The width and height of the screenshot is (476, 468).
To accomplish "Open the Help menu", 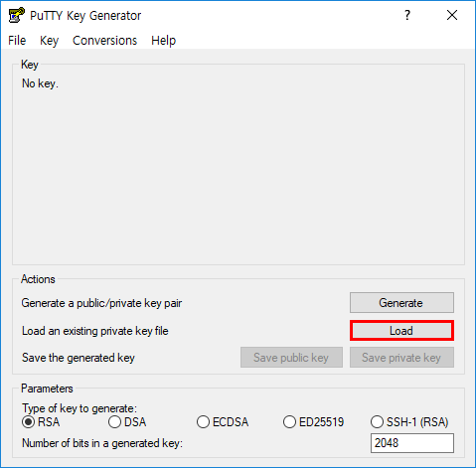I will click(x=163, y=41).
